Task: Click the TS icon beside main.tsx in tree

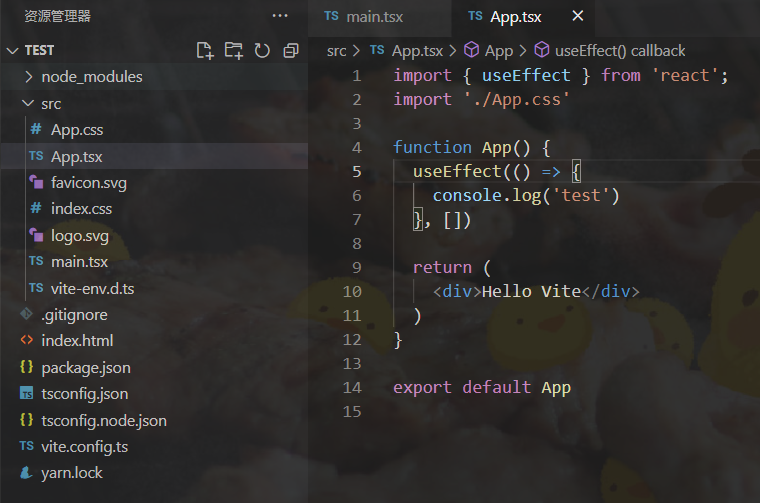Action: tap(36, 261)
